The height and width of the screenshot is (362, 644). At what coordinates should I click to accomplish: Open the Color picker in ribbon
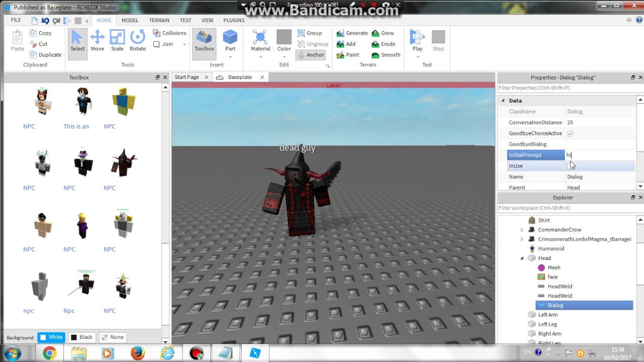[x=284, y=40]
